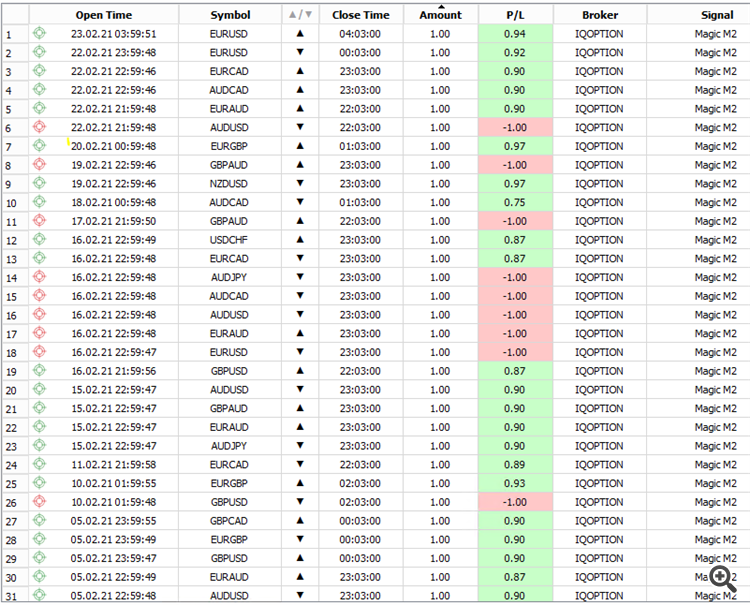This screenshot has width=750, height=605.
Task: Click the up arrow in row 7 EURGBP
Action: pos(300,146)
